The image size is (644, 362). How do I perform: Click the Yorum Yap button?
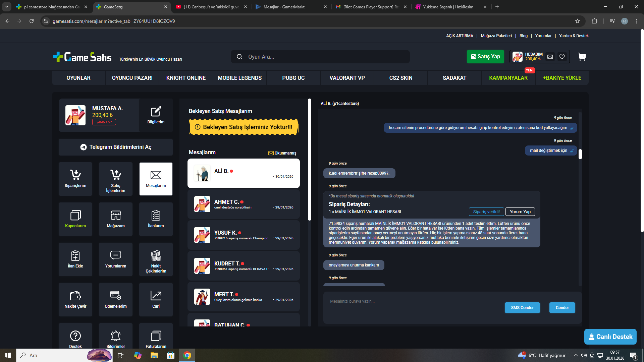[520, 212]
